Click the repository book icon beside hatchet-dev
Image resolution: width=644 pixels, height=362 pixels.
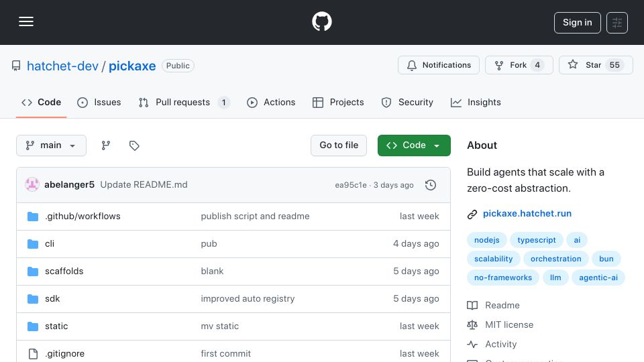coord(16,66)
